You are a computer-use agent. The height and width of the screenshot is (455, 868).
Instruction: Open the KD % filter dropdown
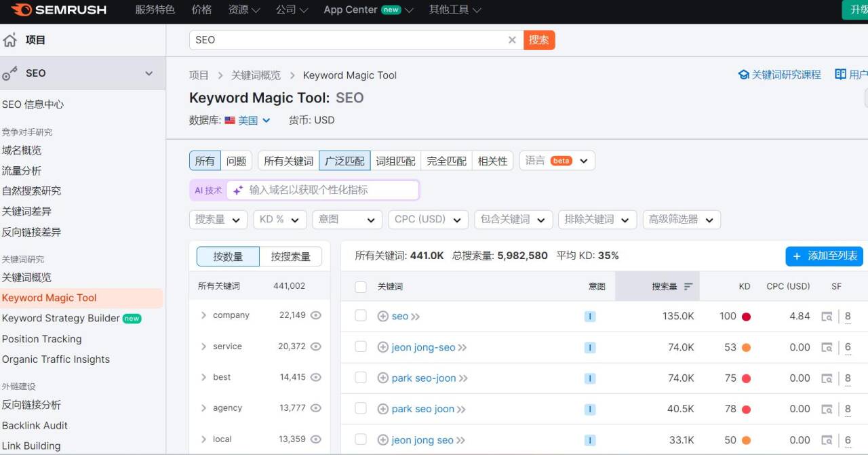(279, 220)
